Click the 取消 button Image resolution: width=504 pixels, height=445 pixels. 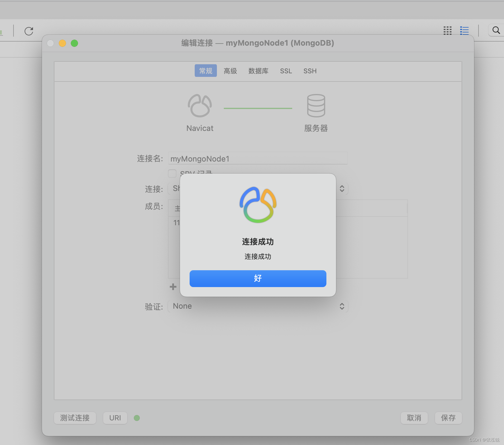414,418
